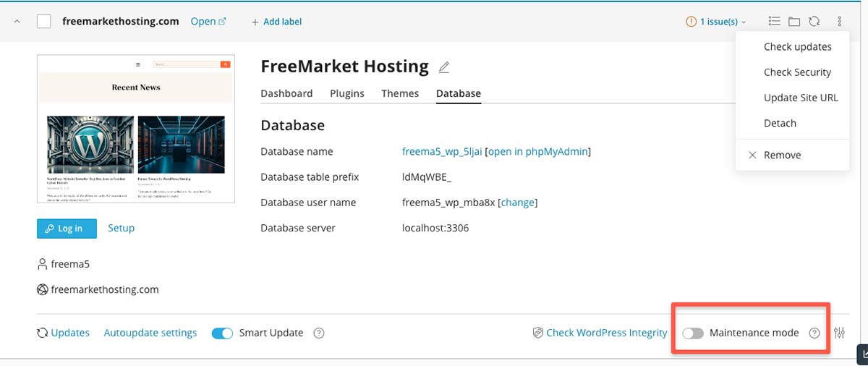Click the pencil icon beside FreeMarket Hosting
Screen dimensions: 868x366
pyautogui.click(x=444, y=67)
